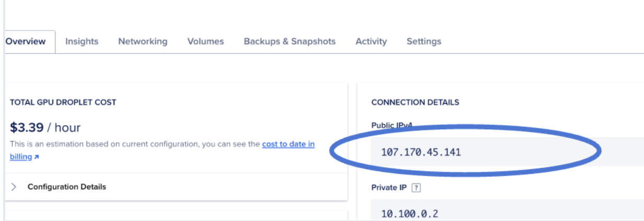644x221 pixels.
Task: Switch to the Insights tab
Action: [82, 41]
